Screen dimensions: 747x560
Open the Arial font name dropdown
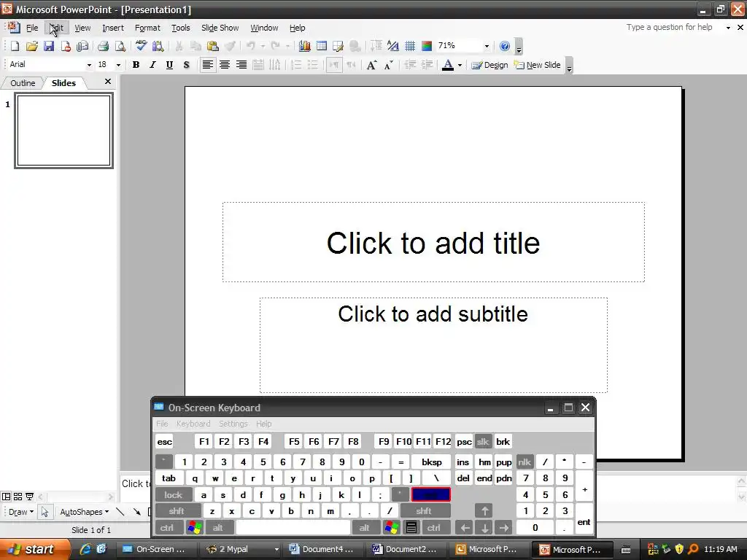pos(88,65)
